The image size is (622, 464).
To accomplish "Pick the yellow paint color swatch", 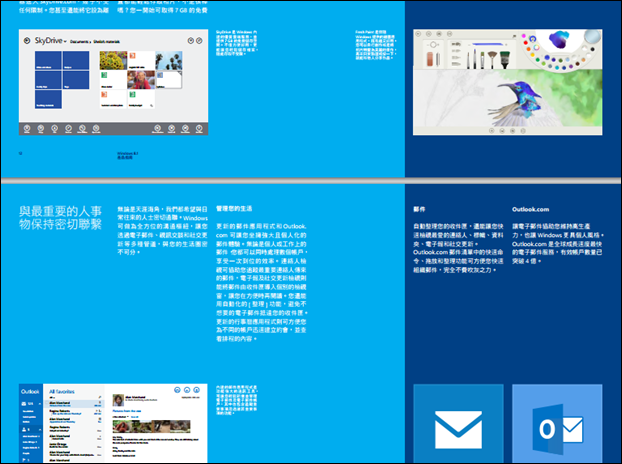I will point(533,56).
